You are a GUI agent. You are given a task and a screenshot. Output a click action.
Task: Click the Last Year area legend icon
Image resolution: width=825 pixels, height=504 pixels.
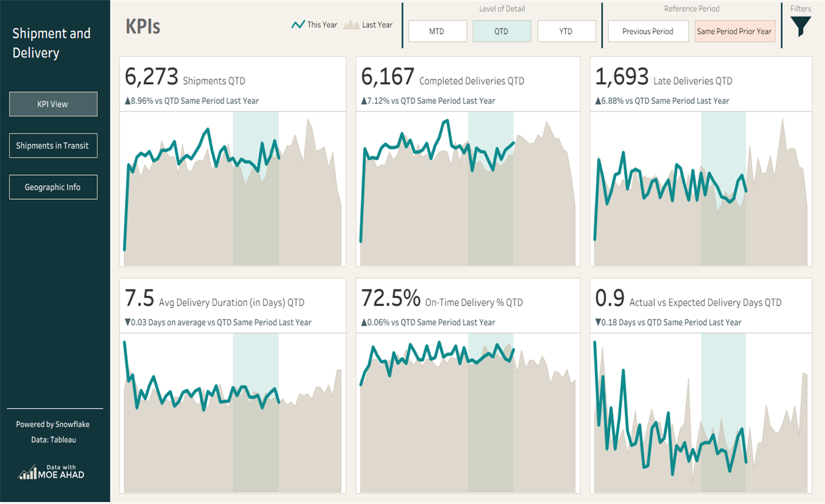[351, 24]
